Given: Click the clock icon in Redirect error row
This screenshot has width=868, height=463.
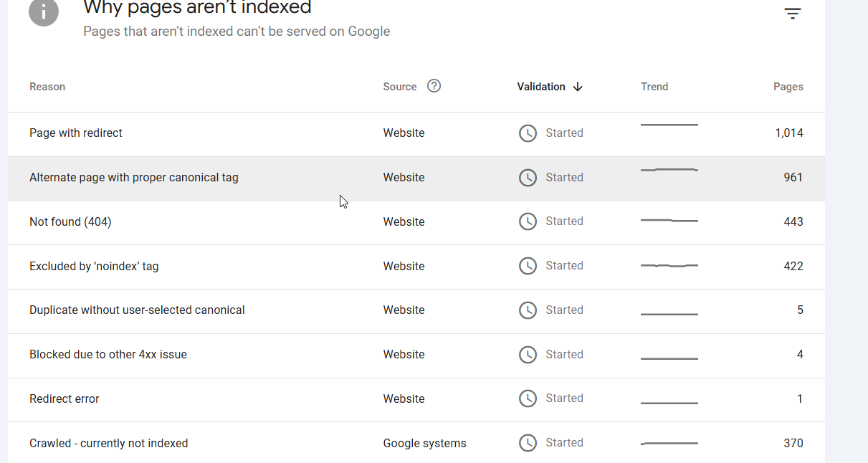Looking at the screenshot, I should click(528, 398).
